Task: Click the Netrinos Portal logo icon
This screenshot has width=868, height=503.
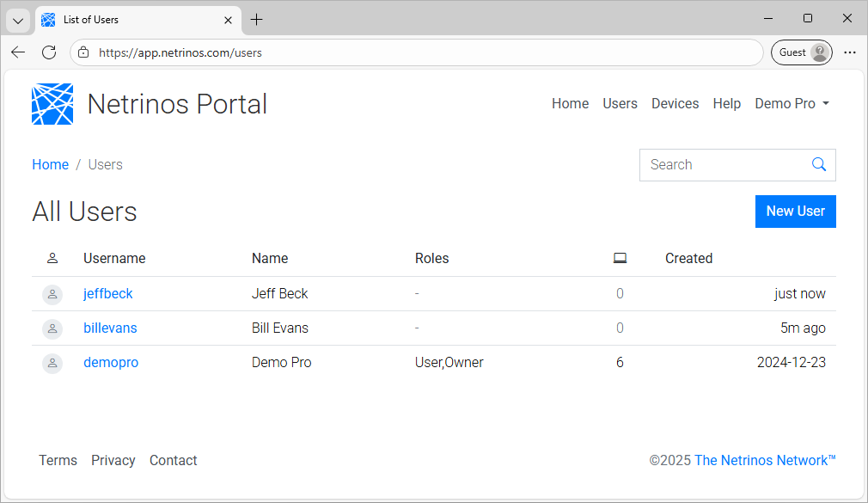Action: click(52, 103)
